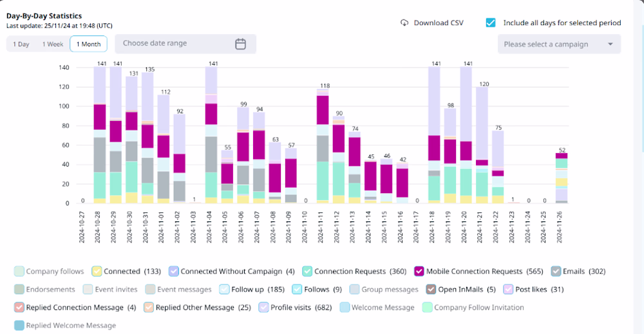Toggle Connected Without Campaign (4) checkbox
644x334 pixels.
coord(173,271)
